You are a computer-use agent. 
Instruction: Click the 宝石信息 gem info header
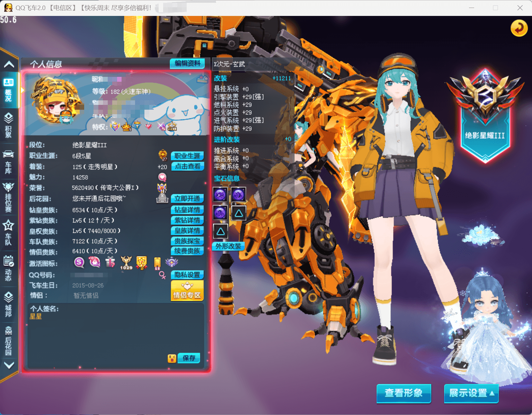pos(227,178)
